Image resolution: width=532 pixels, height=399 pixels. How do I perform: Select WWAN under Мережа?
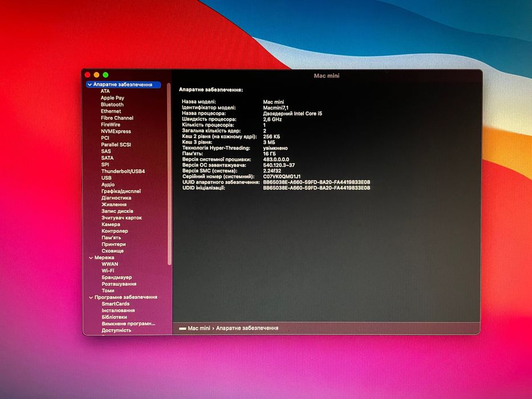pos(110,264)
